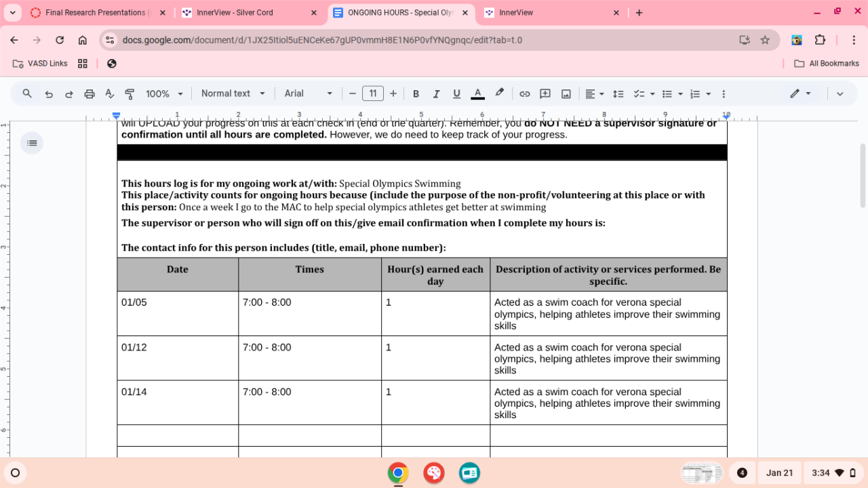868x488 pixels.
Task: Open the text color picker
Action: click(477, 94)
